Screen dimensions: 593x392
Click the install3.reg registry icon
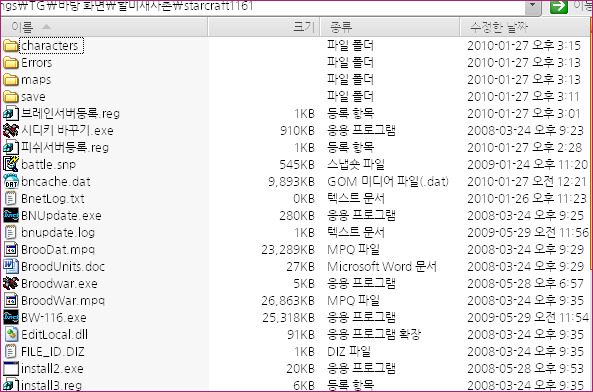point(11,385)
